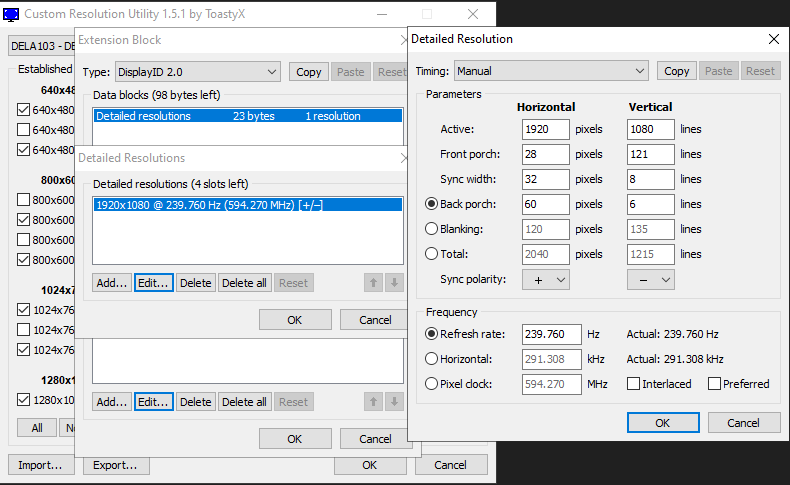Image resolution: width=790 pixels, height=485 pixels.
Task: Click Add in the Detailed Resolutions dialog
Action: 112,283
